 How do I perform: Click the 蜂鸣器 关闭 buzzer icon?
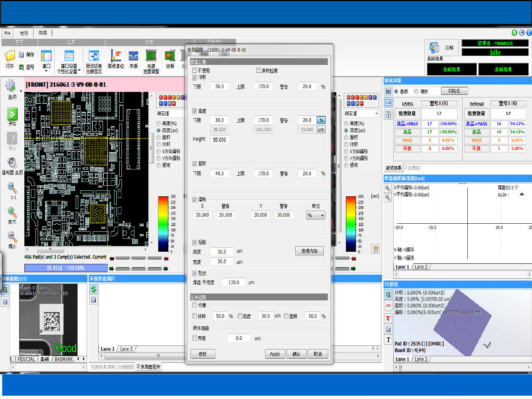coord(12,163)
